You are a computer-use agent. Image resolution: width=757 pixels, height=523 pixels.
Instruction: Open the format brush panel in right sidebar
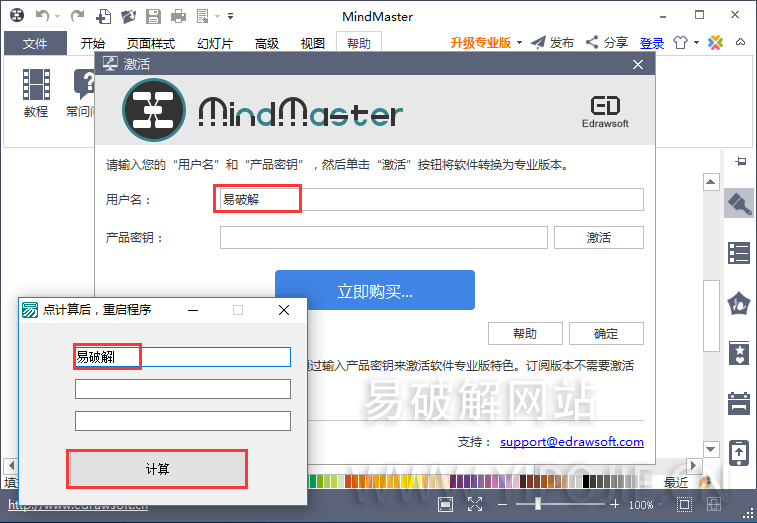(x=739, y=204)
